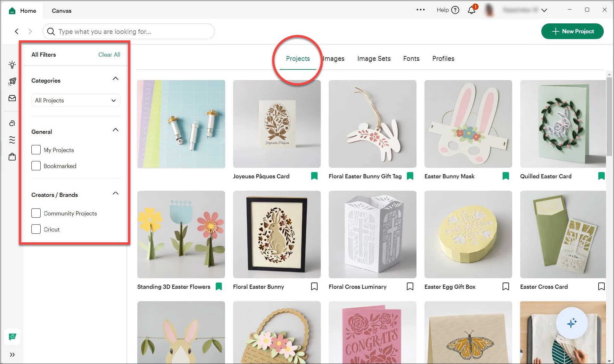Open Cricut Access via the 'a' sidebar icon
Viewport: 614px width, 364px height.
coord(12,123)
